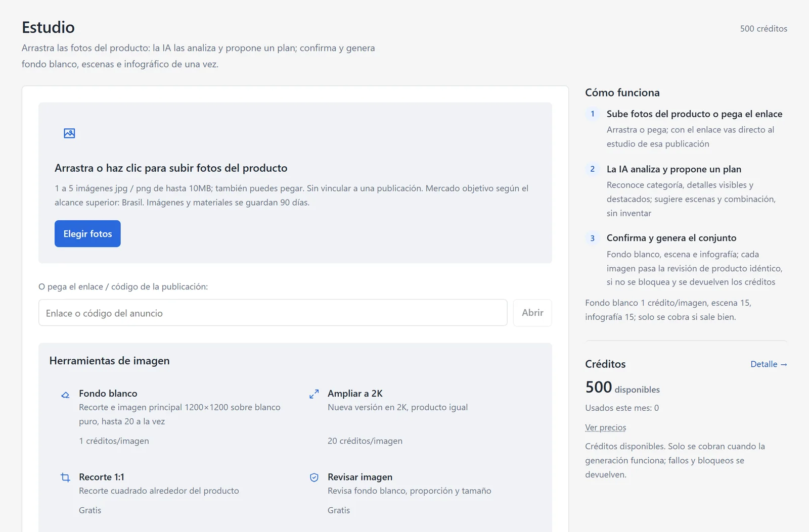Click the step 1 number badge

tap(593, 114)
